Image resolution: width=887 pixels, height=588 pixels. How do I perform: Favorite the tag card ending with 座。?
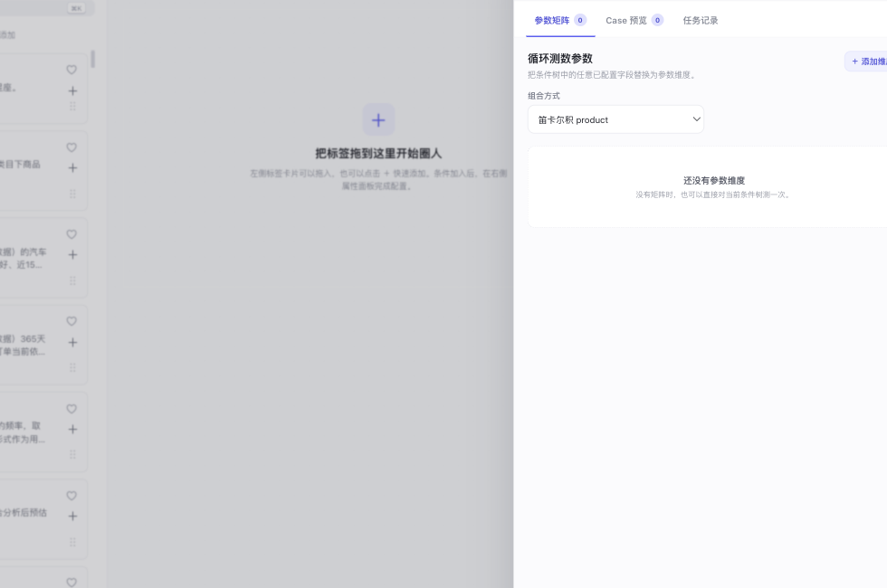click(72, 70)
